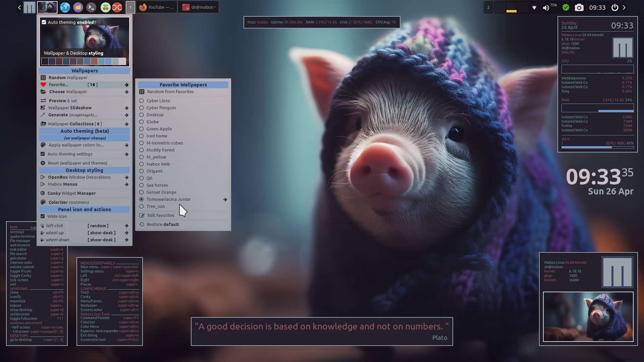This screenshot has height=362, width=644.
Task: Open the Mabox main menu icon
Action: tap(29, 7)
